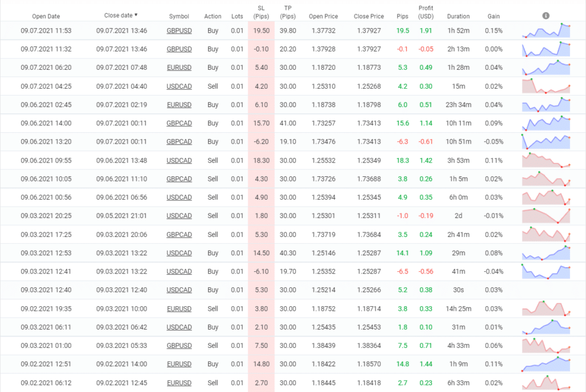Open USDCAD link for the 2d duration trade
586x392 pixels.
coord(179,216)
